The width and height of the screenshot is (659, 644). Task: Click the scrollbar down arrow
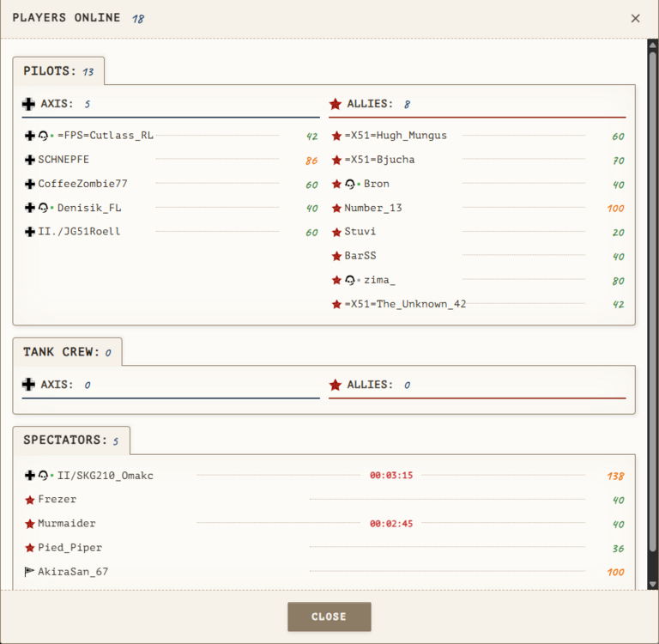(652, 584)
